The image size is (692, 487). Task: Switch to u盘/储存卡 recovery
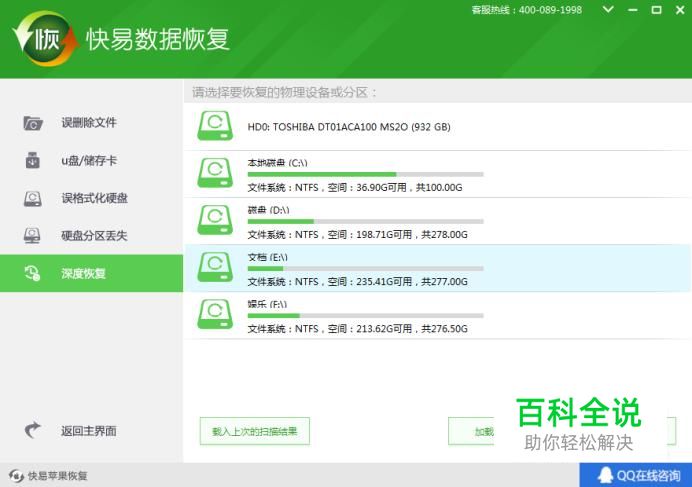91,160
